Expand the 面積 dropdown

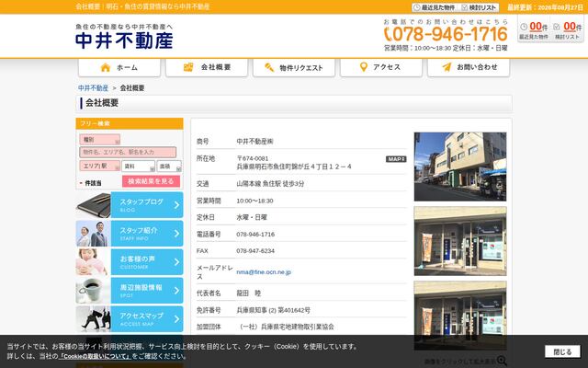(x=169, y=166)
